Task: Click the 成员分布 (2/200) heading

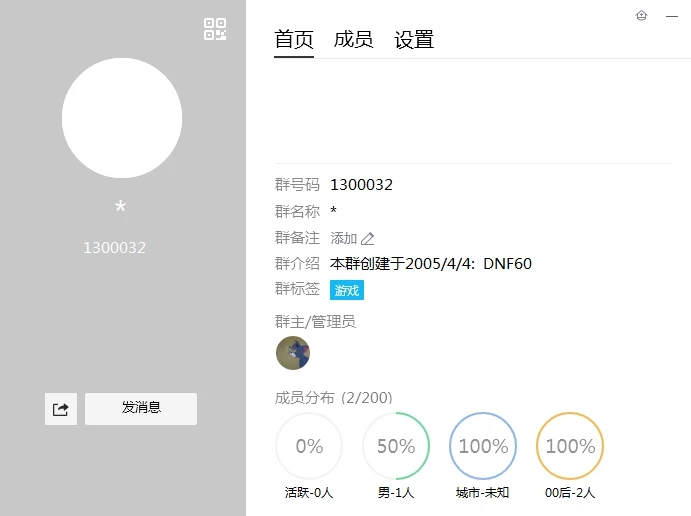Action: click(x=334, y=397)
